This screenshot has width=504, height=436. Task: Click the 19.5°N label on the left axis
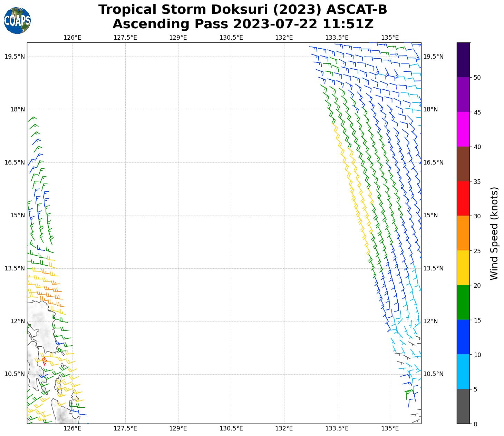point(14,57)
